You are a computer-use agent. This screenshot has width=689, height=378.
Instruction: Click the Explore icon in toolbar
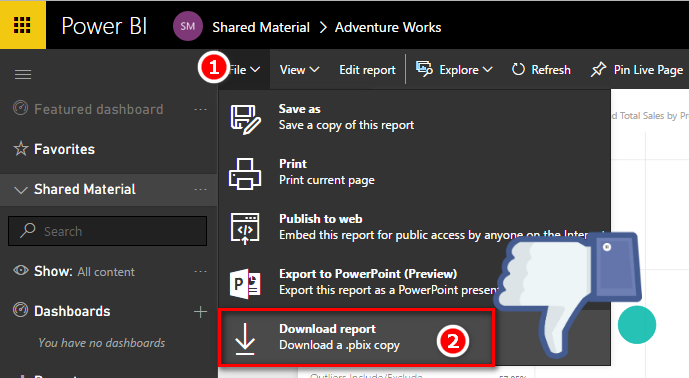click(424, 69)
